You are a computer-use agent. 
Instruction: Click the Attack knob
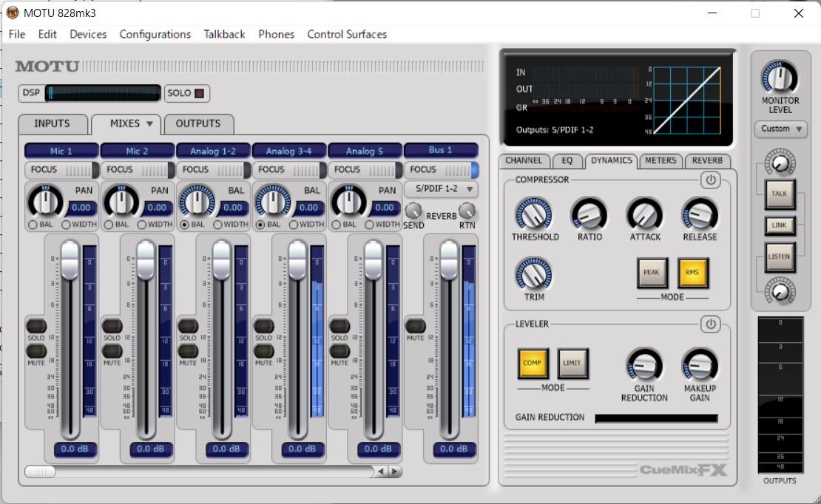click(x=644, y=215)
